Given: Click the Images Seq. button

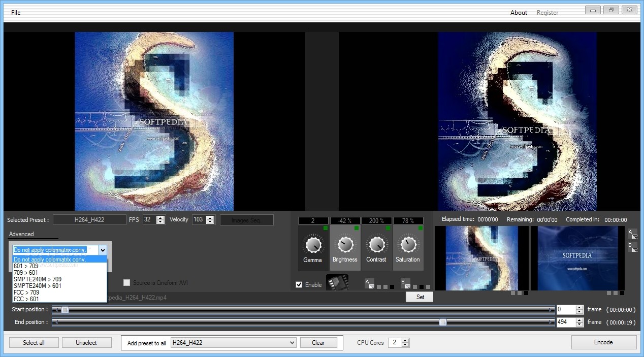Looking at the screenshot, I should tap(246, 220).
